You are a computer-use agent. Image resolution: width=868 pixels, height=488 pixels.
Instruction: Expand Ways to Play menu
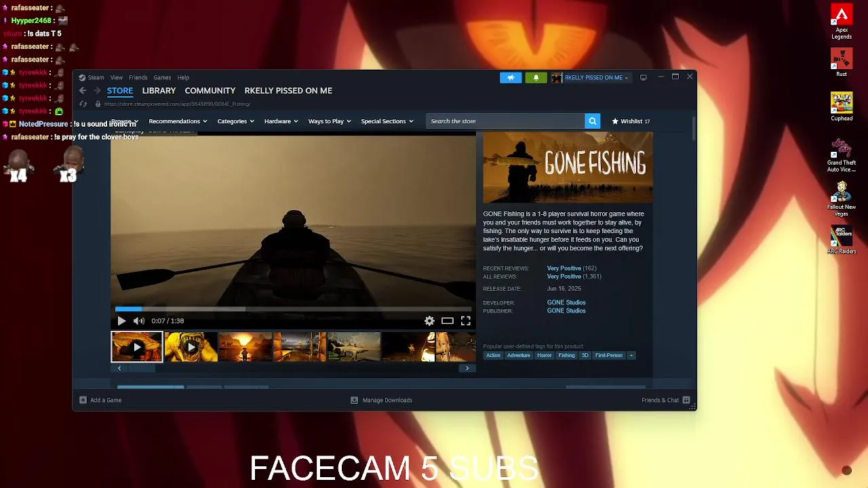coord(330,121)
